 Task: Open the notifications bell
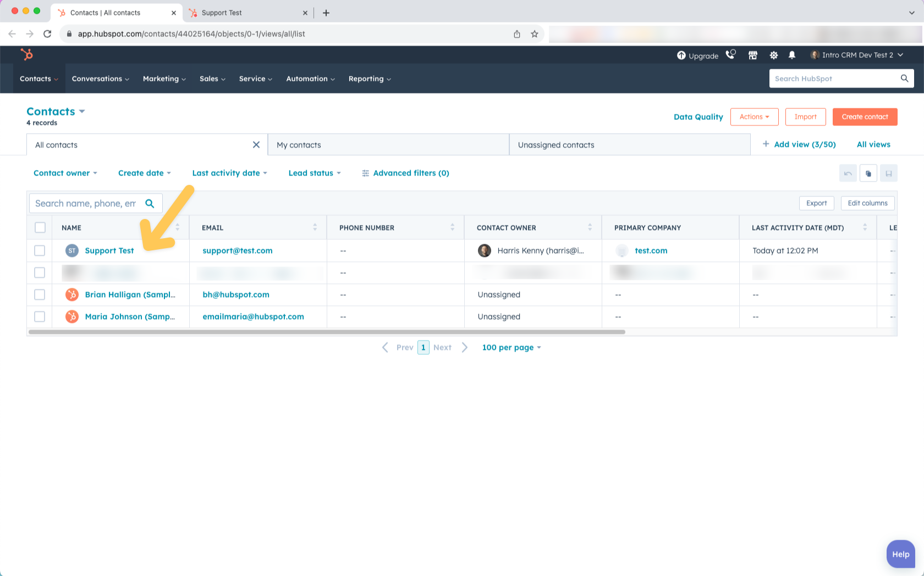tap(792, 55)
